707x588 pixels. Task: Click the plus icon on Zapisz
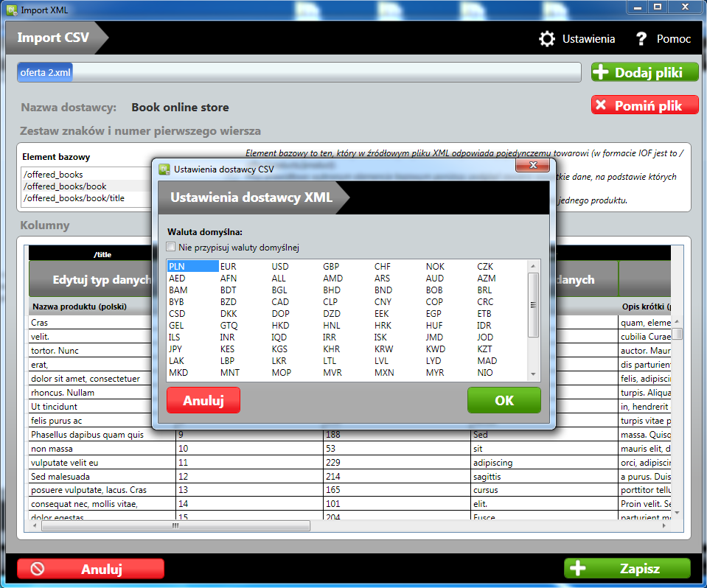coord(577,568)
